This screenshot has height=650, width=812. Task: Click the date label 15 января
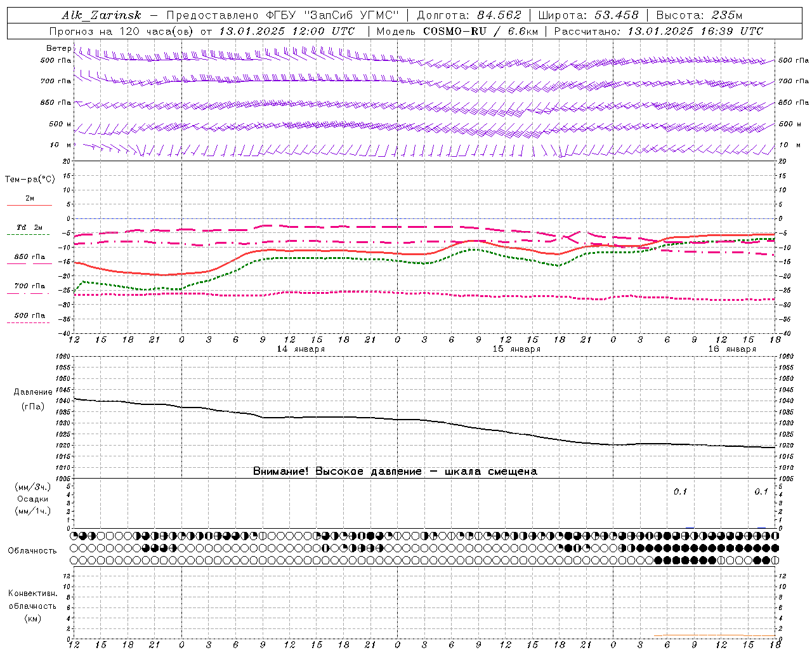point(516,349)
